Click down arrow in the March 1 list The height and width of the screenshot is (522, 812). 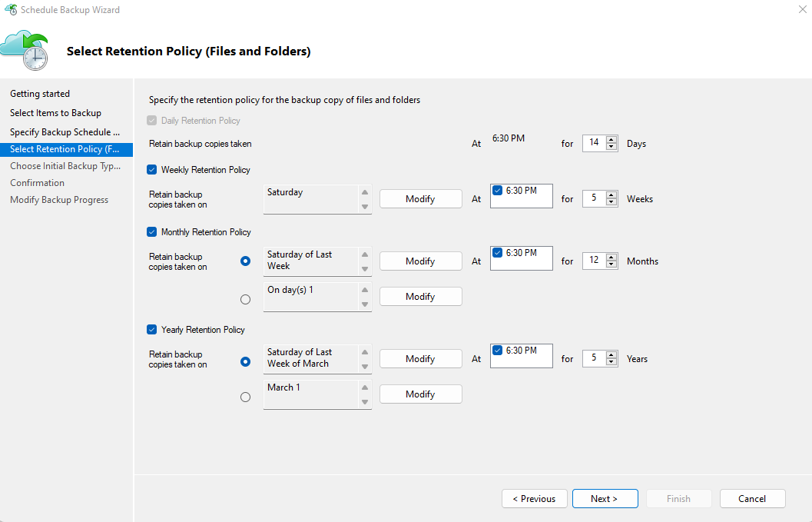[365, 402]
